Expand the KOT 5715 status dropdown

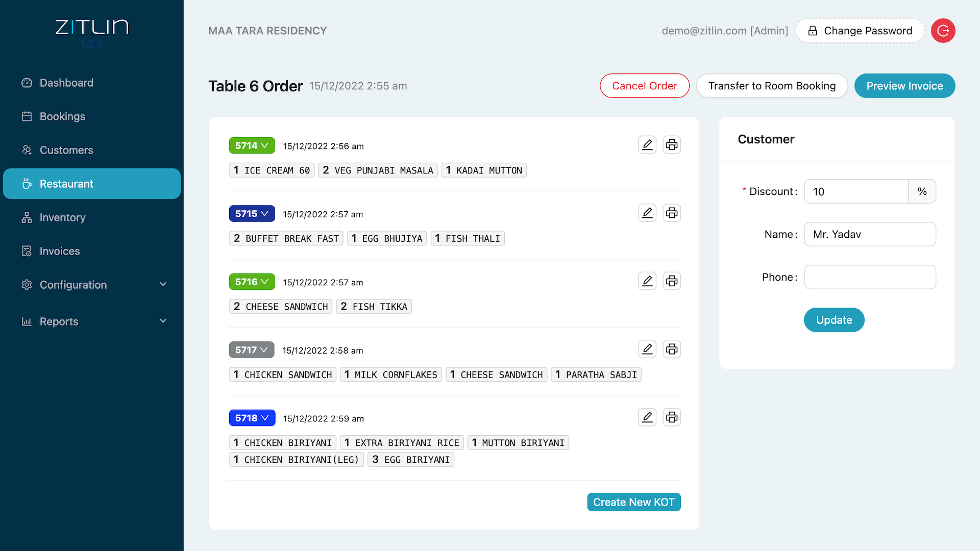point(252,213)
